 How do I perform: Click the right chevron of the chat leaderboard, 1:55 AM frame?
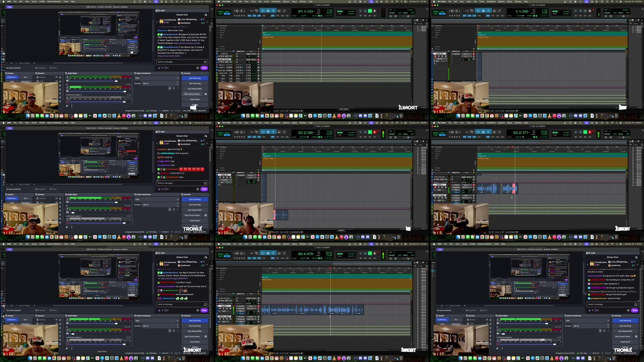point(207,22)
